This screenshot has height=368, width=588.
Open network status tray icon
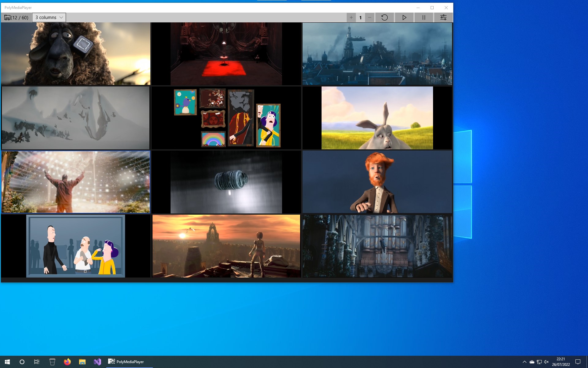[x=539, y=362]
